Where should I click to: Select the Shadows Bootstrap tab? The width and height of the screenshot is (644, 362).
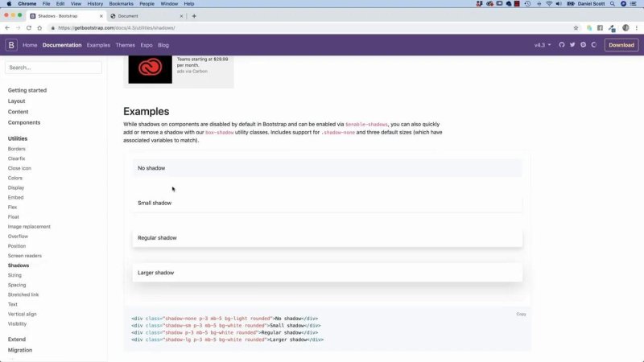click(66, 16)
